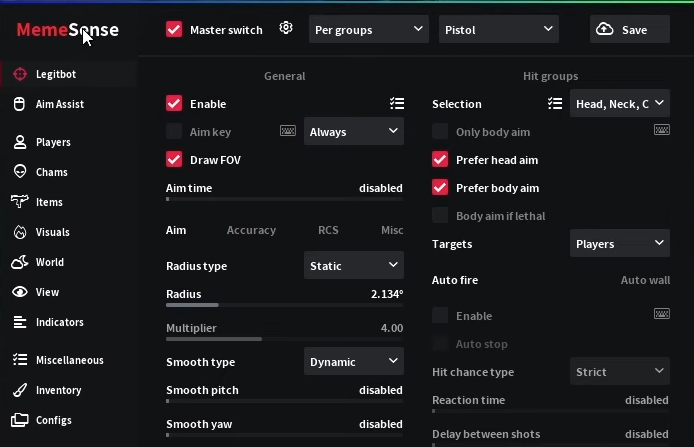694x447 pixels.
Task: Click the list icon next to Selection
Action: [555, 103]
